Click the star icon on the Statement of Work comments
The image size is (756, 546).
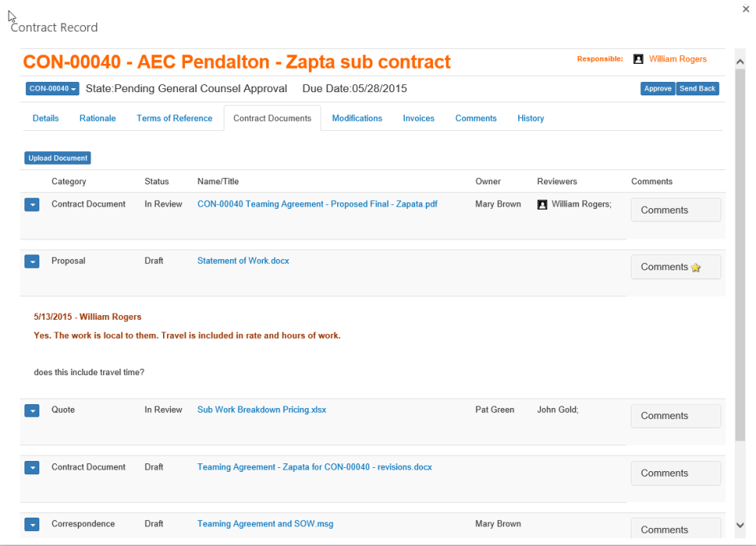[x=696, y=268]
